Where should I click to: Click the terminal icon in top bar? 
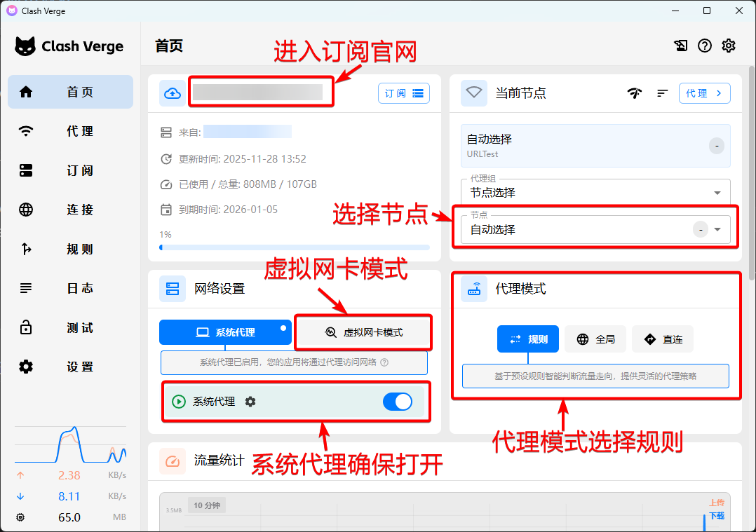click(x=681, y=46)
